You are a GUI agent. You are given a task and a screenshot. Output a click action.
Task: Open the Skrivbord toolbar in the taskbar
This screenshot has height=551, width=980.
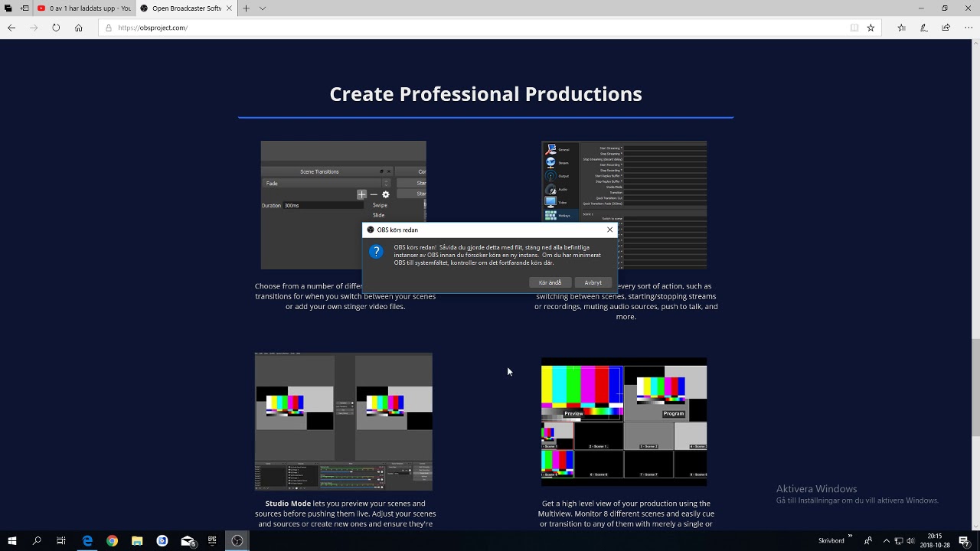(831, 541)
